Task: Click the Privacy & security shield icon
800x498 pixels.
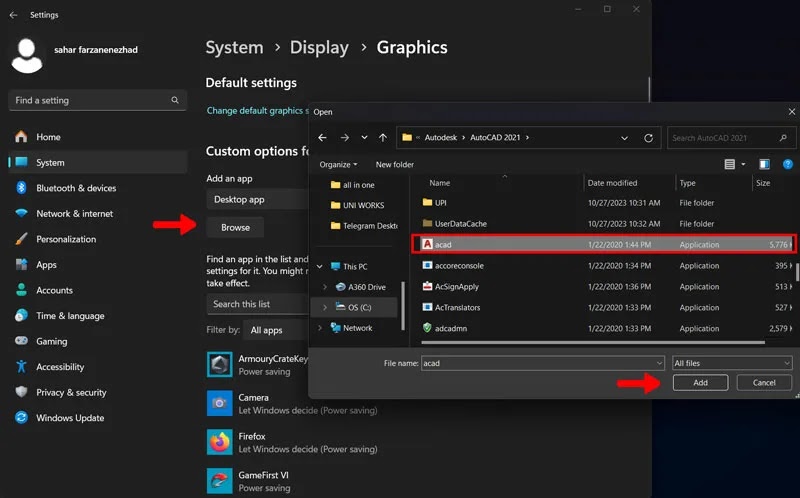Action: coord(21,392)
